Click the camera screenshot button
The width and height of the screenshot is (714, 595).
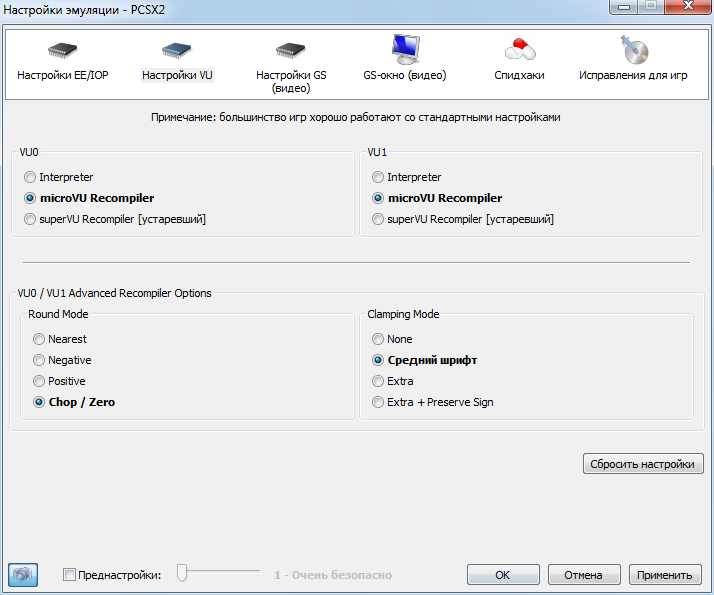click(23, 575)
